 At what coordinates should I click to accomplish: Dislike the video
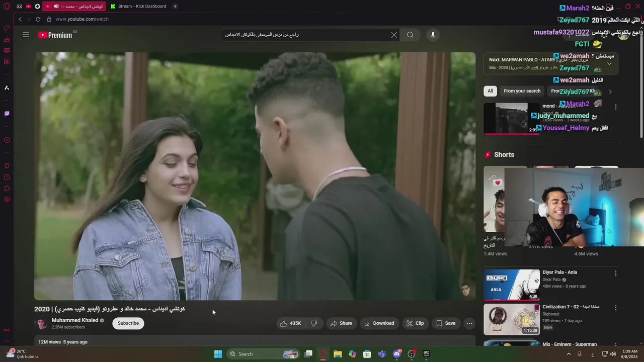click(314, 323)
